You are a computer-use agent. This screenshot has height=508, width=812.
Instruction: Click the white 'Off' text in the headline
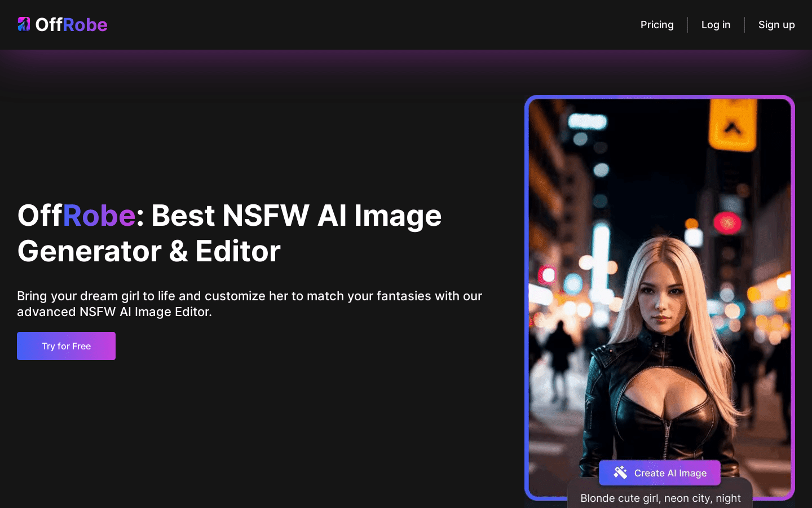pyautogui.click(x=39, y=216)
